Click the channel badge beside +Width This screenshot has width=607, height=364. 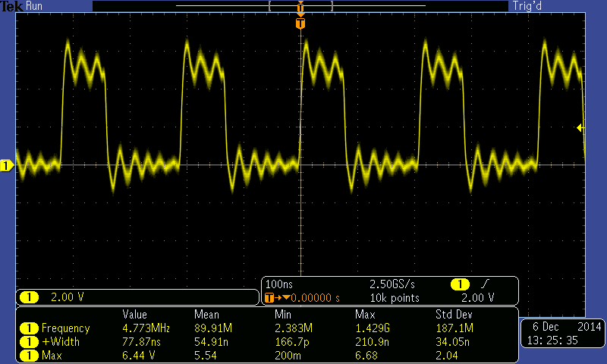point(29,342)
